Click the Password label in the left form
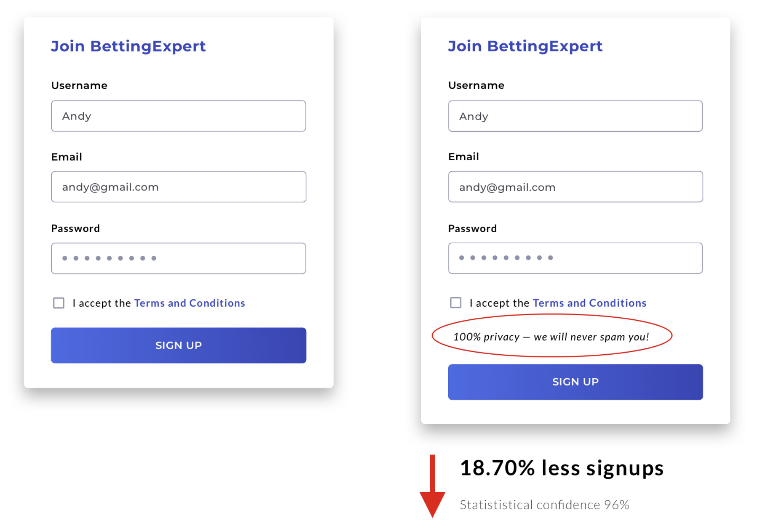Image resolution: width=762 pixels, height=532 pixels. (x=75, y=228)
